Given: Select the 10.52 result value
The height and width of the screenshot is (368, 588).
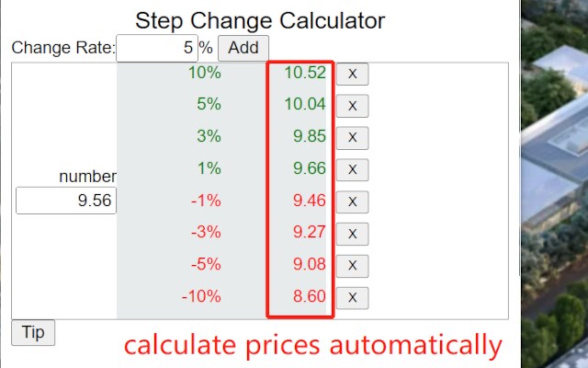Looking at the screenshot, I should (x=305, y=73).
